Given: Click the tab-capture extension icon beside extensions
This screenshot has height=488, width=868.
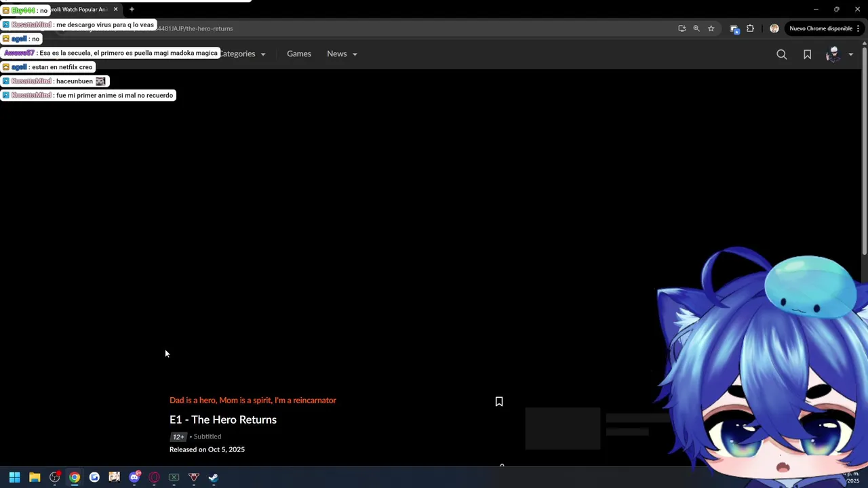Looking at the screenshot, I should (734, 28).
